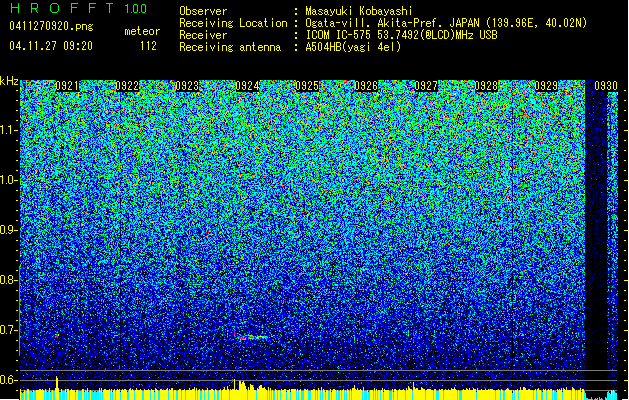
Task: Click the 0.6 kHz axis label
Action: [x=9, y=380]
